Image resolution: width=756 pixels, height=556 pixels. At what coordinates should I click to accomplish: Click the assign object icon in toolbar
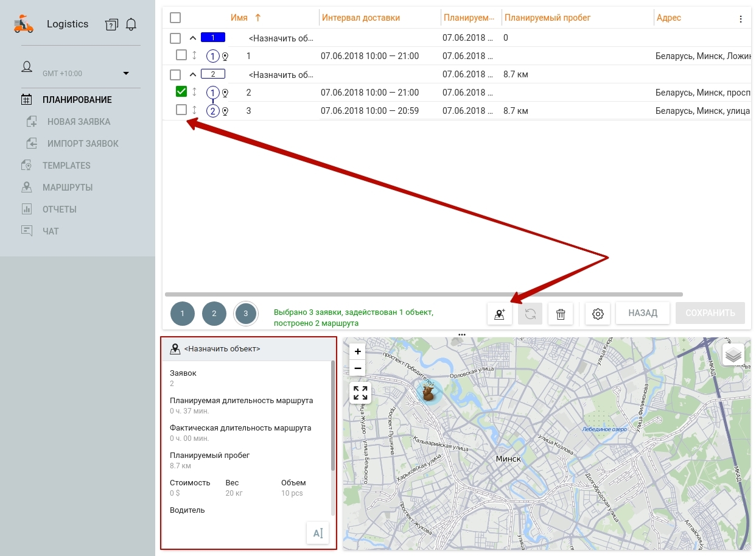pyautogui.click(x=499, y=314)
